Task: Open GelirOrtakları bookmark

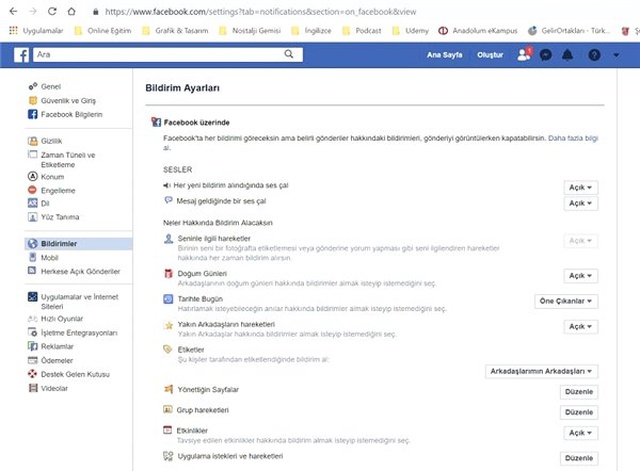Action: 569,31
